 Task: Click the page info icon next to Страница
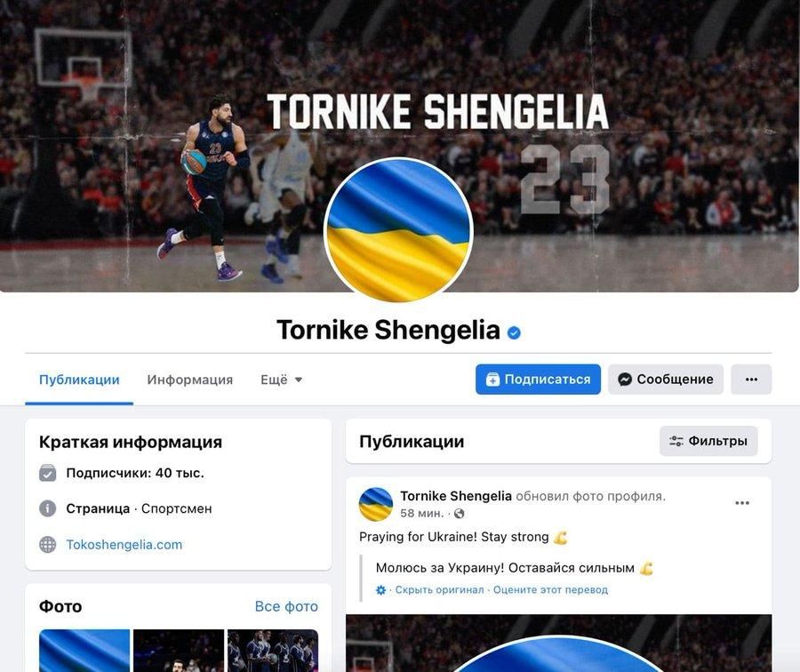pos(47,508)
